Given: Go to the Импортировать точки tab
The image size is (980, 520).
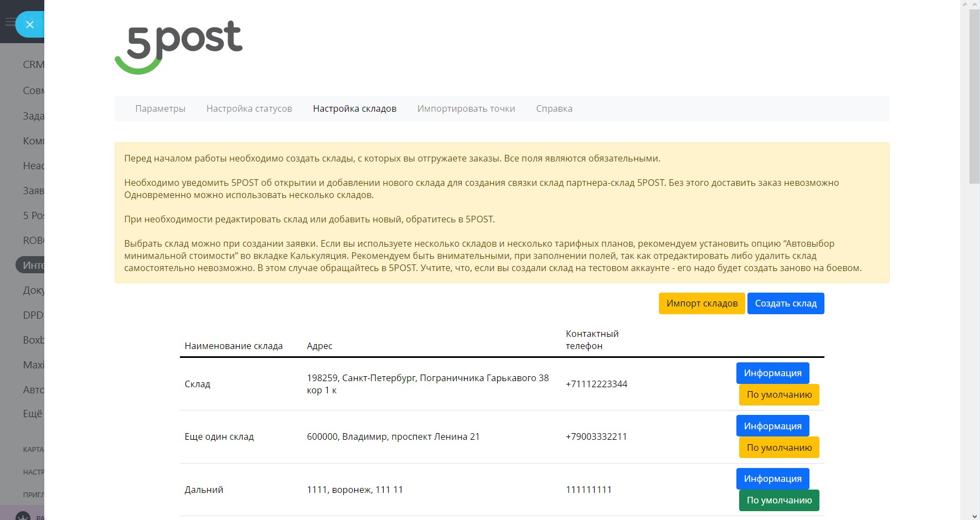Looking at the screenshot, I should tap(466, 108).
